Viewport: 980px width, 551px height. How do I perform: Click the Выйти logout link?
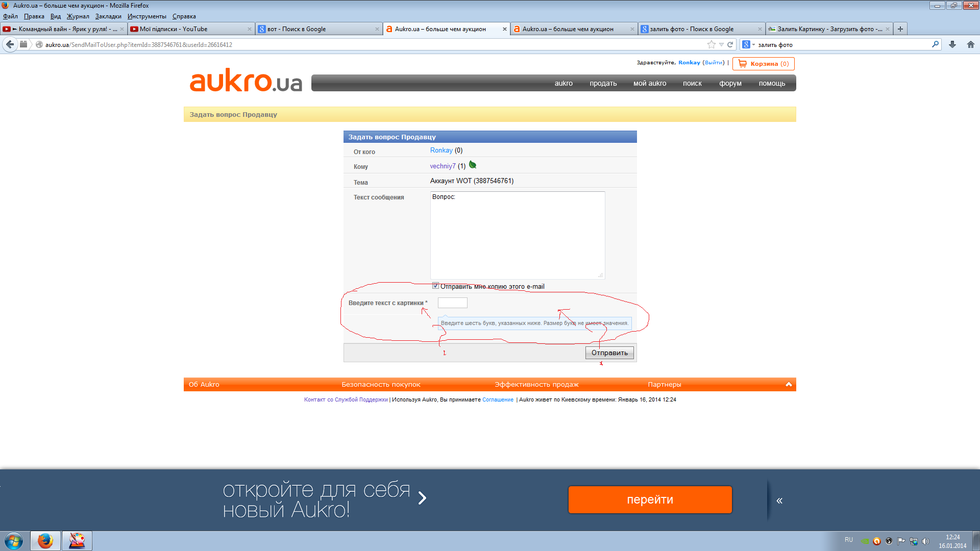[714, 63]
